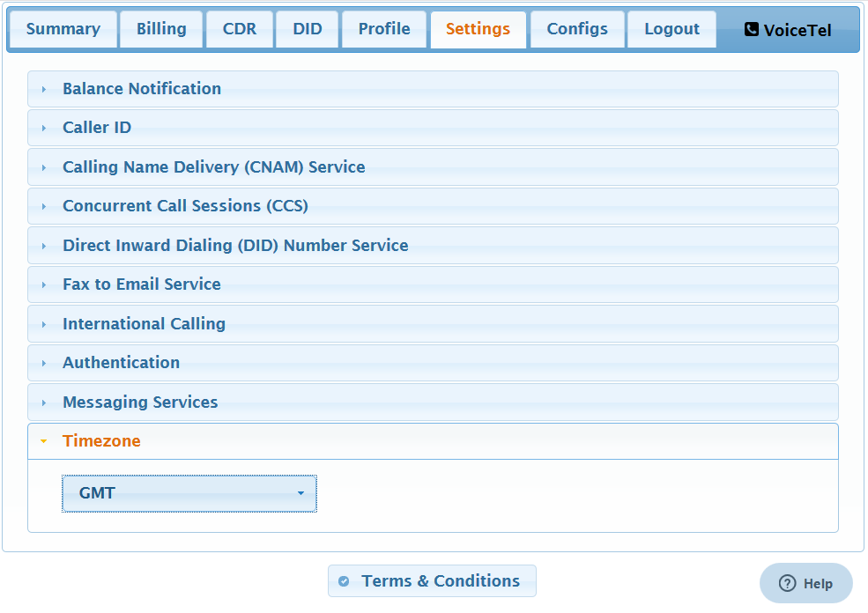Image resolution: width=868 pixels, height=613 pixels.
Task: Click the Help button
Action: click(x=806, y=583)
